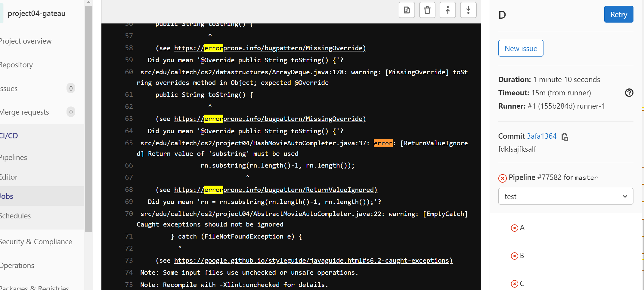The height and width of the screenshot is (290, 644).
Task: Click failed status icon beside job A
Action: [x=514, y=228]
